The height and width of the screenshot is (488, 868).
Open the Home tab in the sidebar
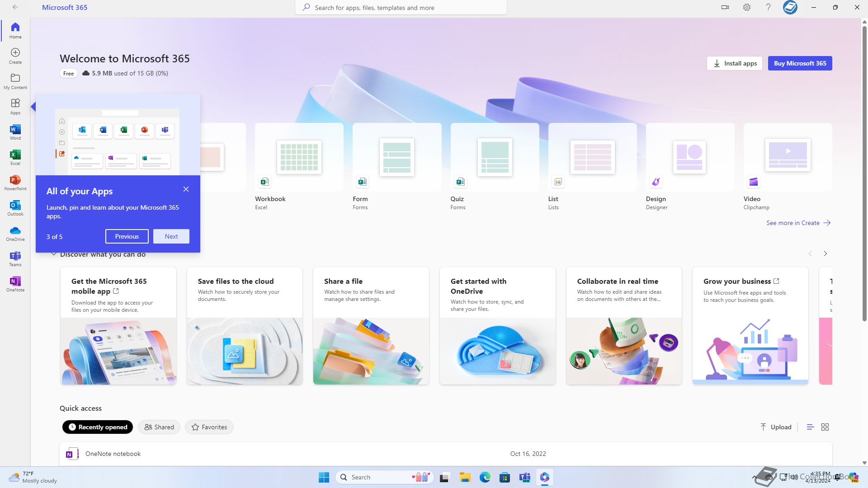click(15, 30)
